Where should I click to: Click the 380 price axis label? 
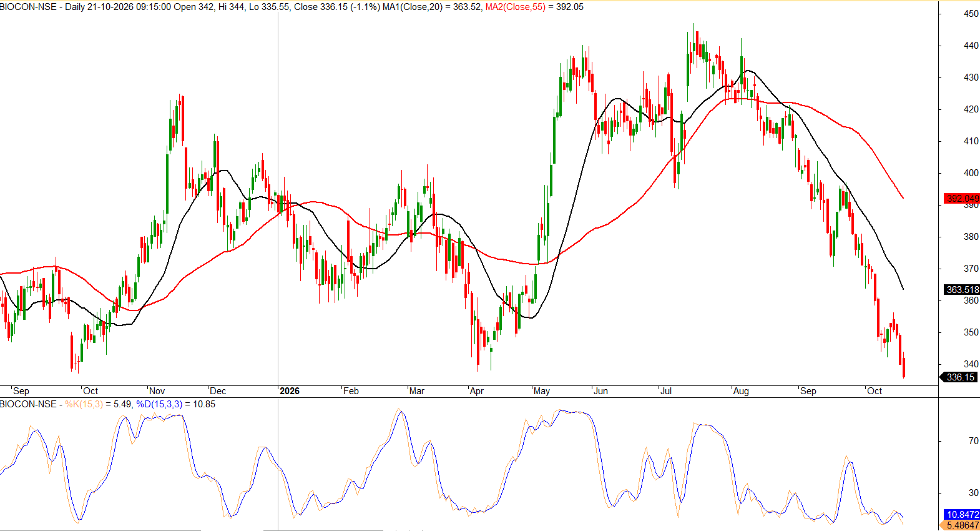tap(971, 237)
